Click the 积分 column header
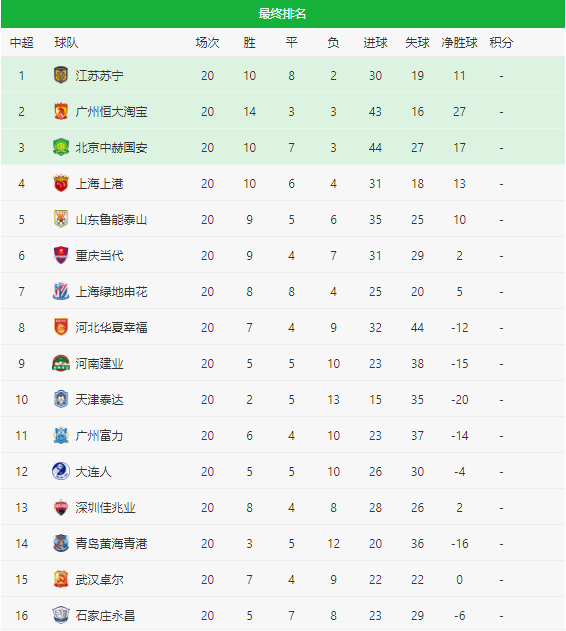Image resolution: width=566 pixels, height=631 pixels. click(x=501, y=42)
